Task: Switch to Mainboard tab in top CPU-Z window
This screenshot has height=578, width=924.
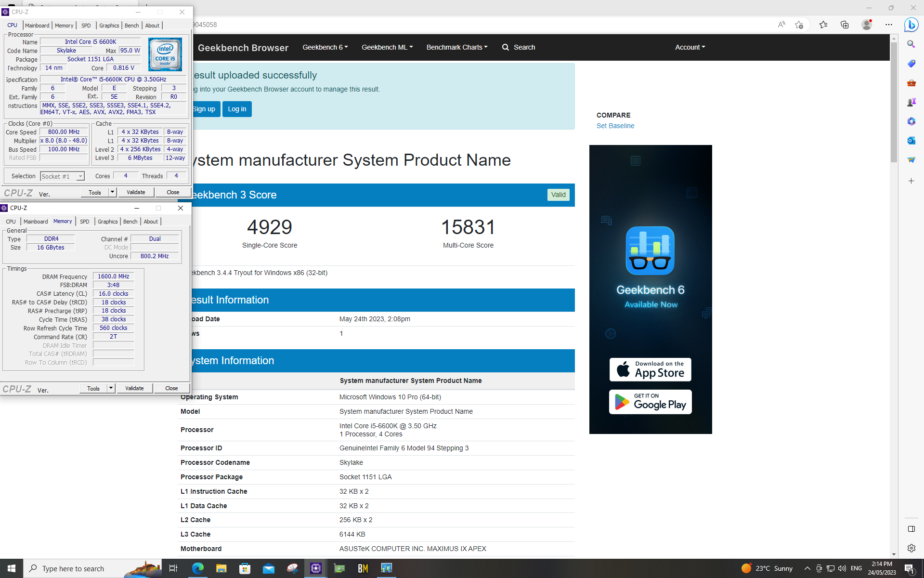Action: pyautogui.click(x=37, y=26)
